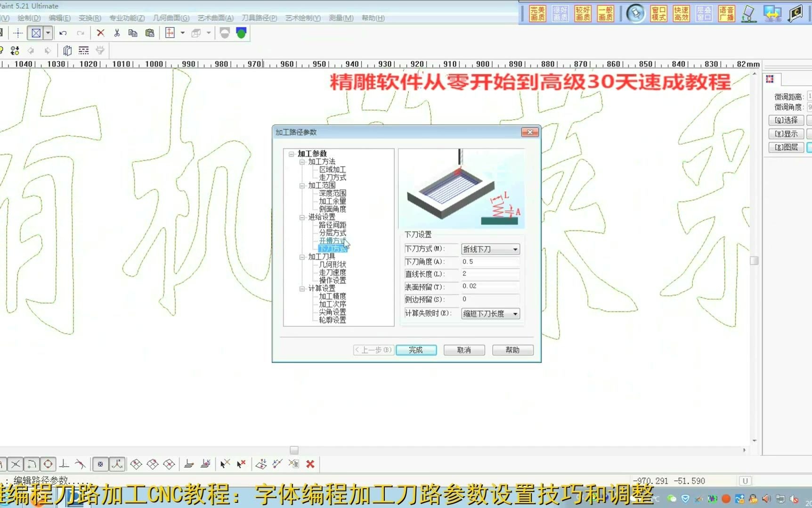Open the 艺术绘制(V) menu
The image size is (812, 508).
click(x=302, y=18)
